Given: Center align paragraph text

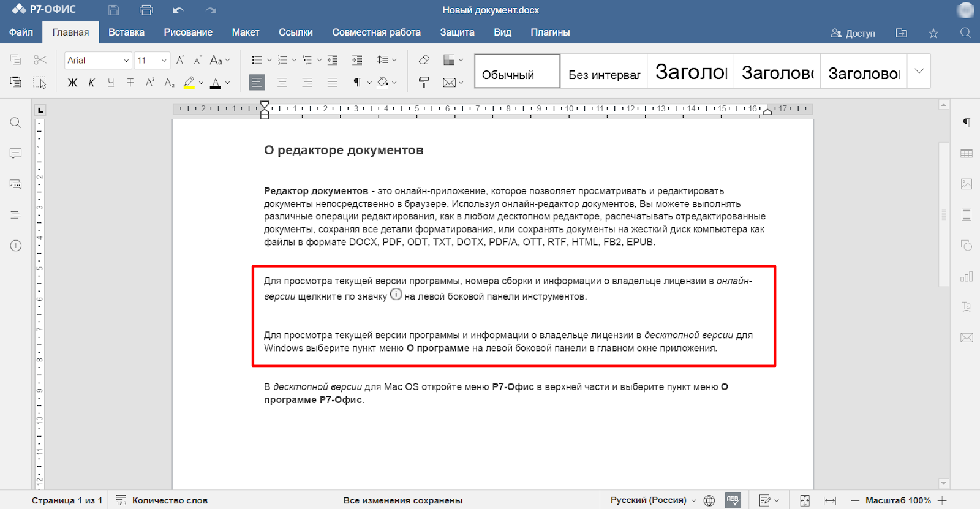Looking at the screenshot, I should click(282, 82).
